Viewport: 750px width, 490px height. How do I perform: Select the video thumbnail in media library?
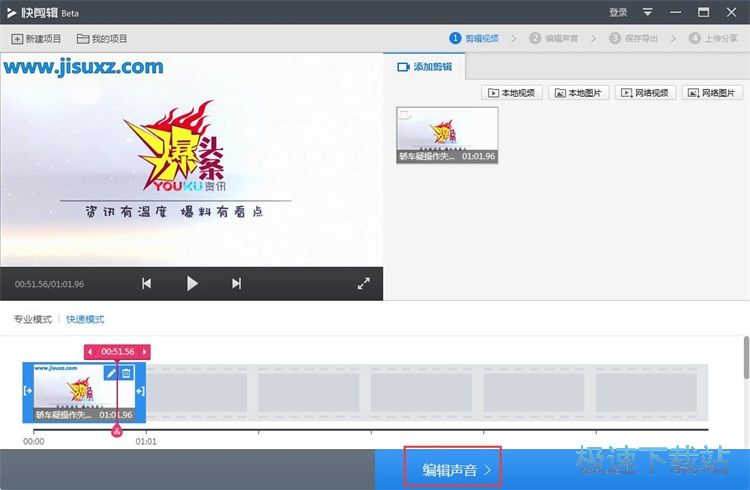(x=447, y=135)
